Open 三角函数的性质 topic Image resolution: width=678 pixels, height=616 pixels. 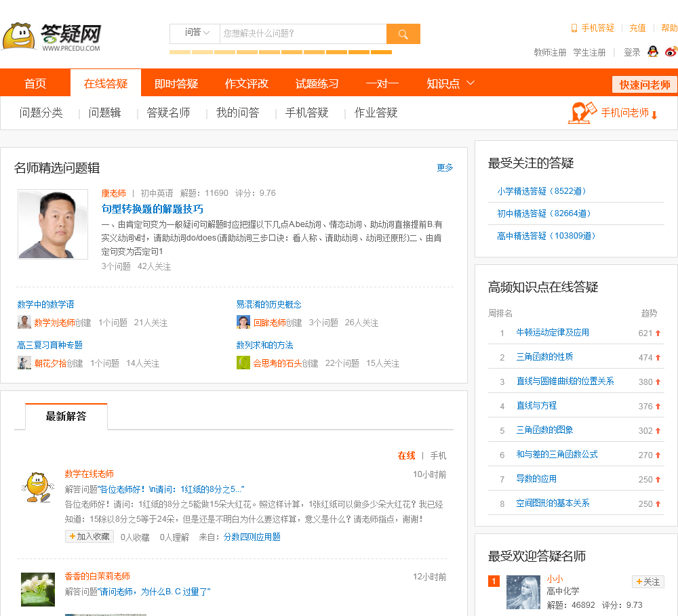click(544, 356)
